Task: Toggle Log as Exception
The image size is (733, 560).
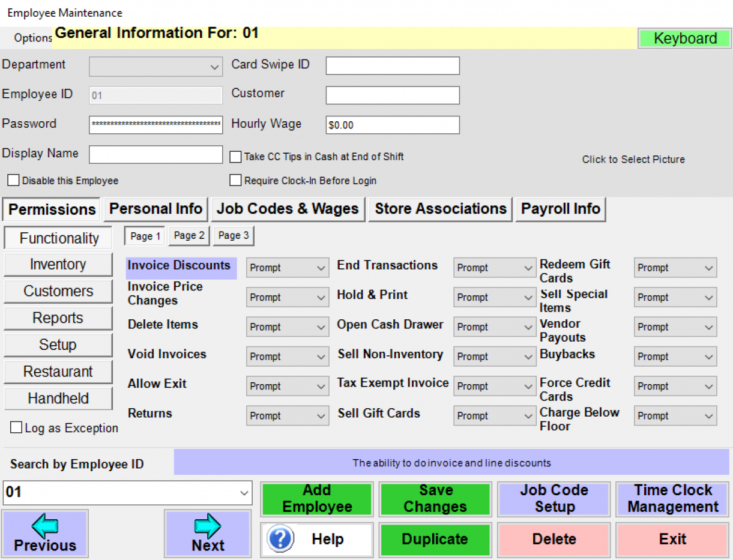Action: click(x=17, y=428)
